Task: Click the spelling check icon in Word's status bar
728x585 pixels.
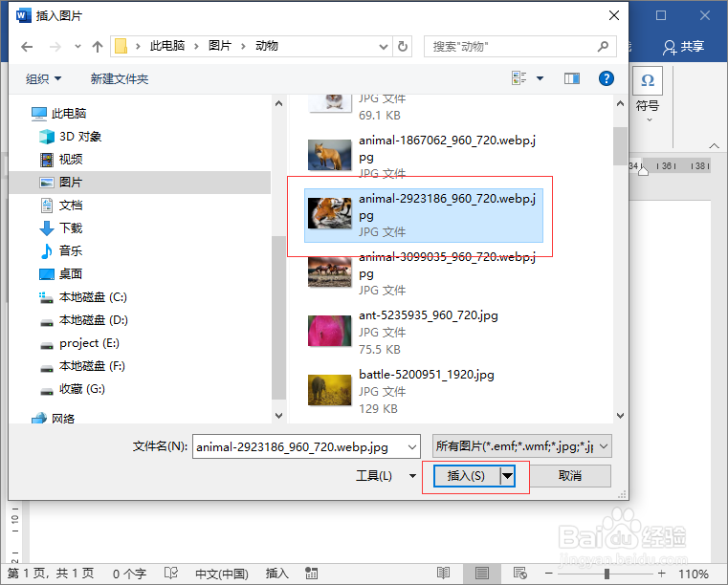Action: [171, 574]
